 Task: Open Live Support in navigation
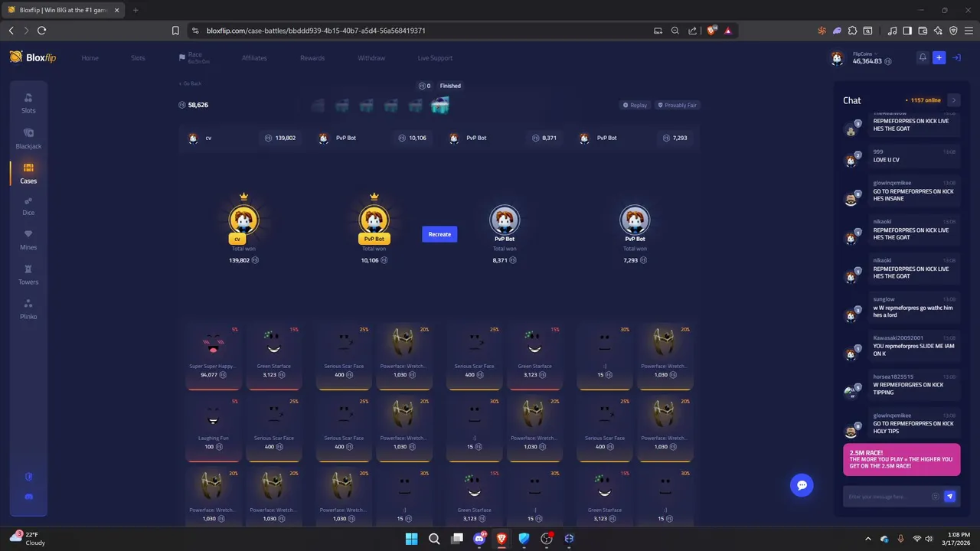[x=435, y=58]
